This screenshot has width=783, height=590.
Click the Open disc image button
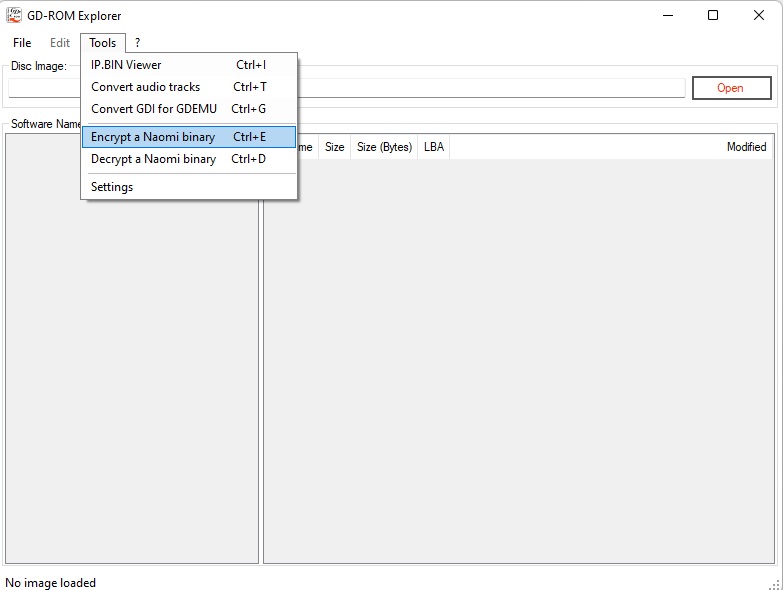click(x=732, y=88)
